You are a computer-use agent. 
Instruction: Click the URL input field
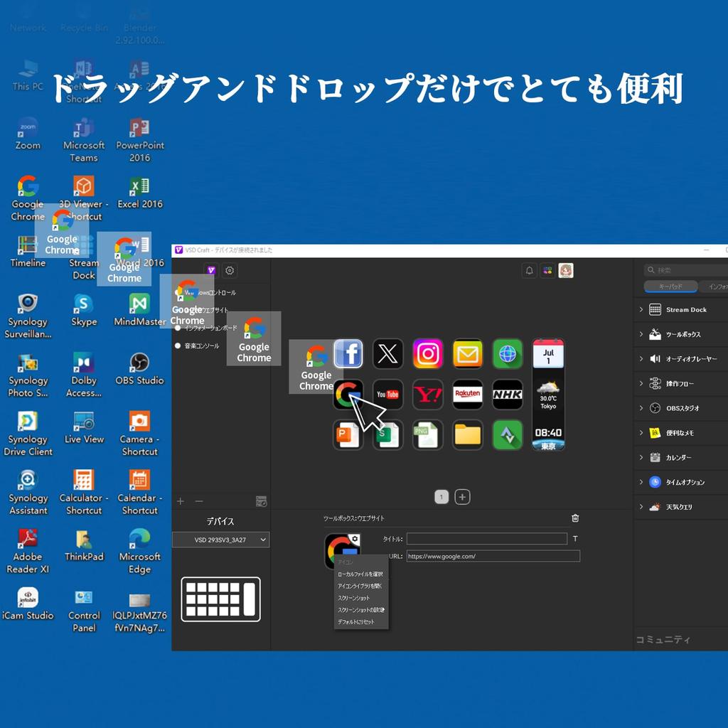coord(493,556)
